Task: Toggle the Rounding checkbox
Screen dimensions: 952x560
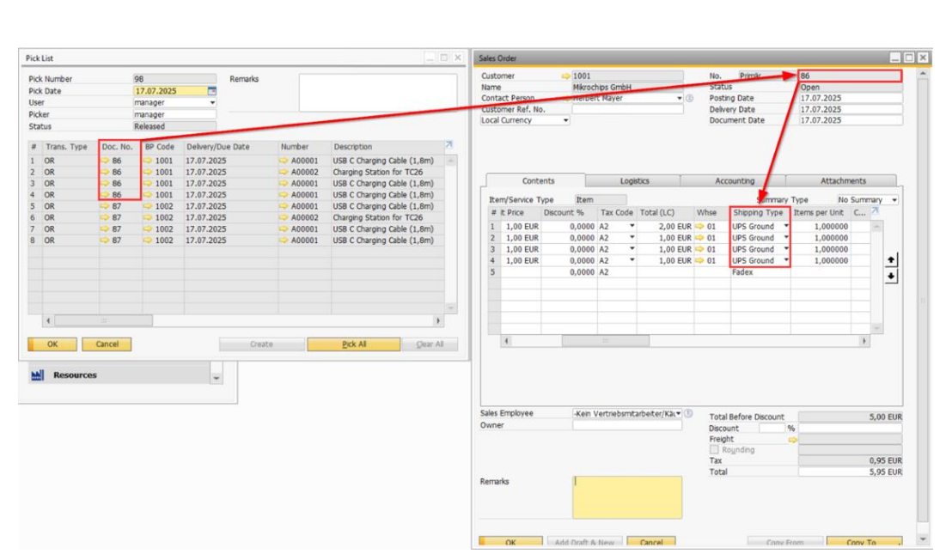Action: pyautogui.click(x=714, y=450)
